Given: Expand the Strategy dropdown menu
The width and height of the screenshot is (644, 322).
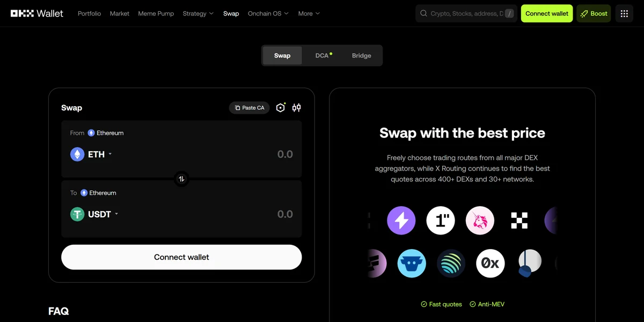Looking at the screenshot, I should point(198,13).
